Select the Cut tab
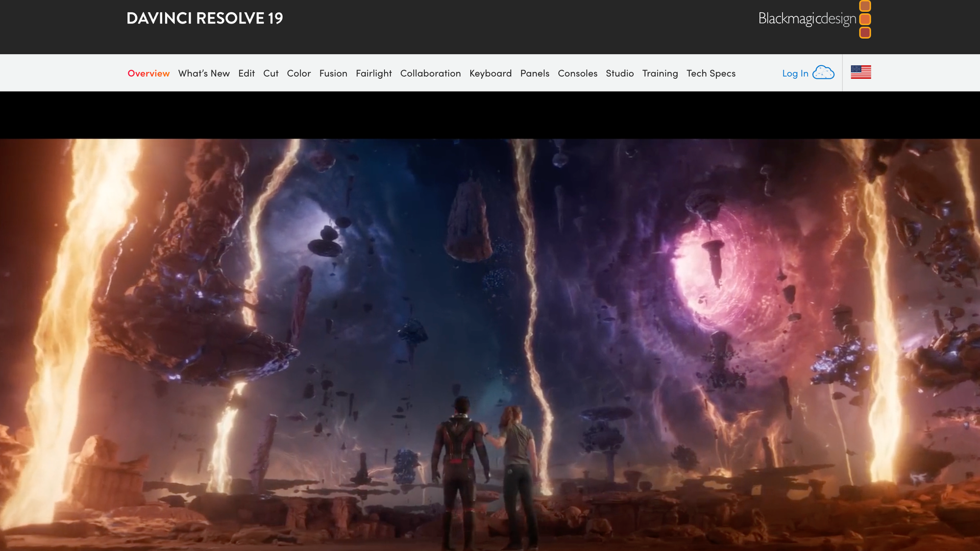 click(270, 74)
